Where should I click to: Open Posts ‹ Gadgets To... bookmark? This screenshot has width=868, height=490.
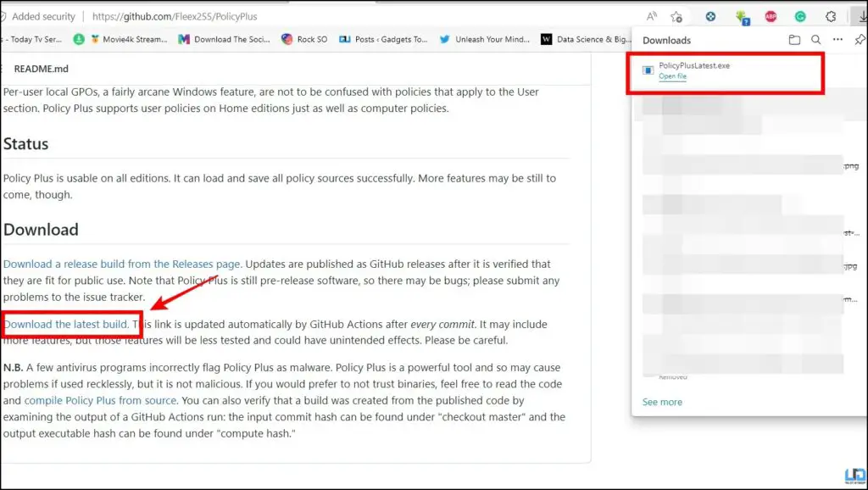coord(383,39)
